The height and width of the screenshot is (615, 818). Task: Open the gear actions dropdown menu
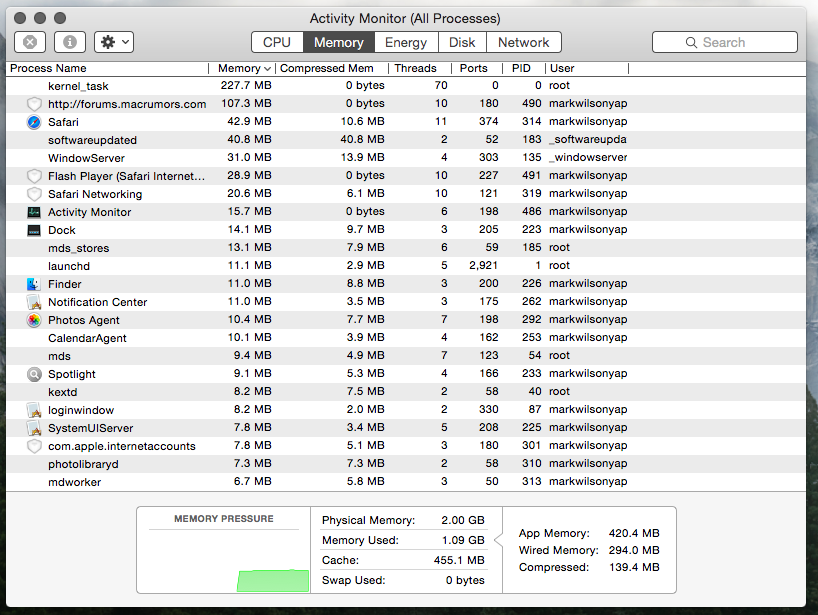click(114, 42)
